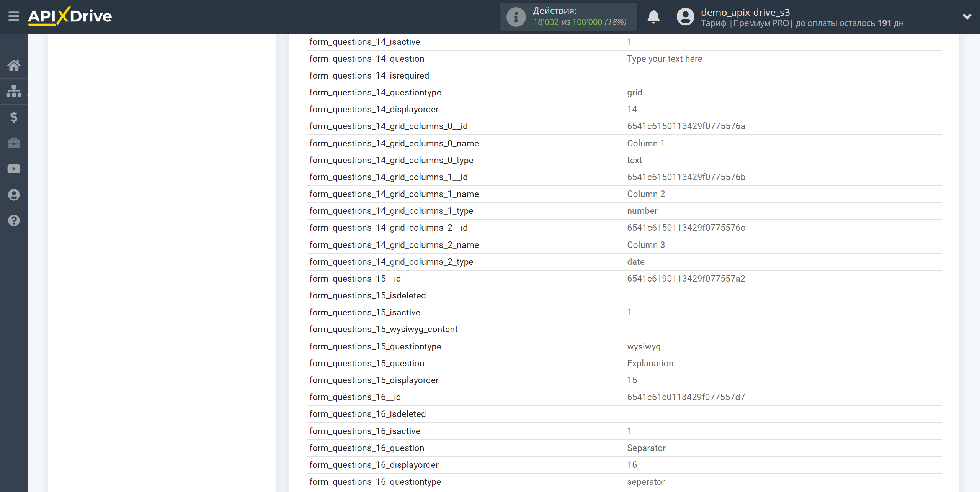Select the 'Separator' question value

click(x=646, y=448)
